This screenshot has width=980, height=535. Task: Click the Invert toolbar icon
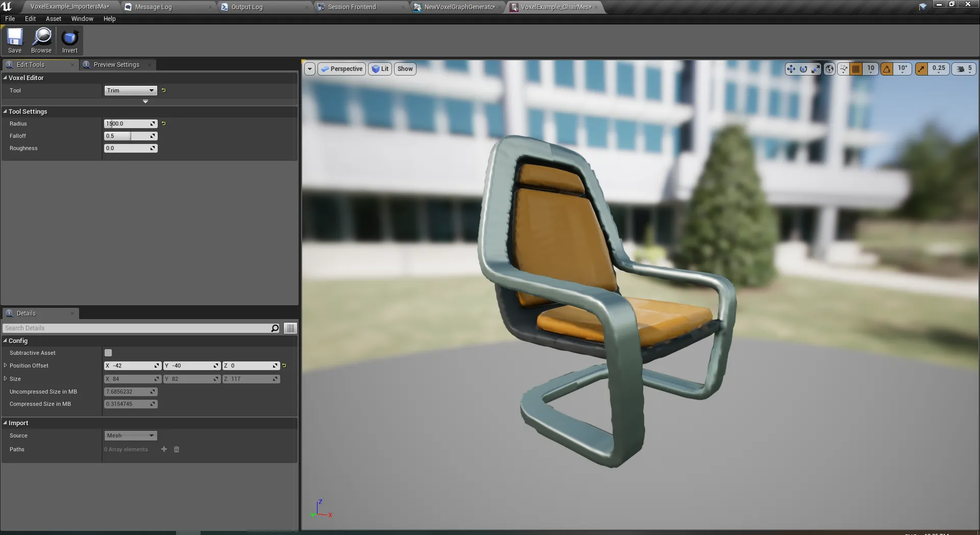tap(70, 40)
